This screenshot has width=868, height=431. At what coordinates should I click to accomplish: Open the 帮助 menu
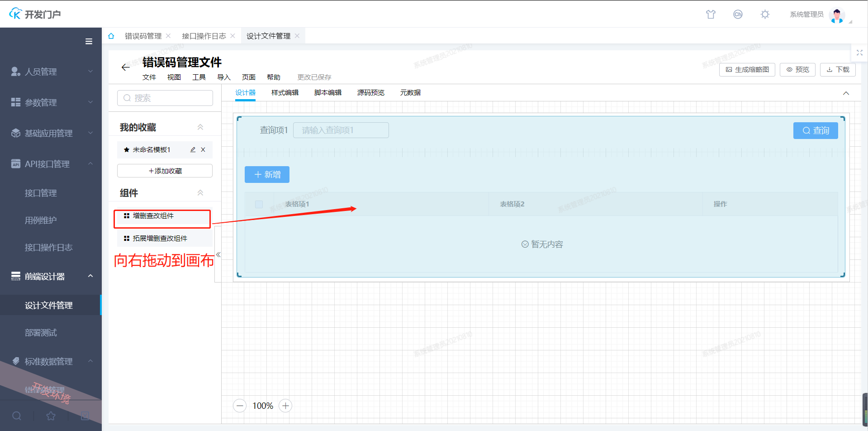point(274,77)
